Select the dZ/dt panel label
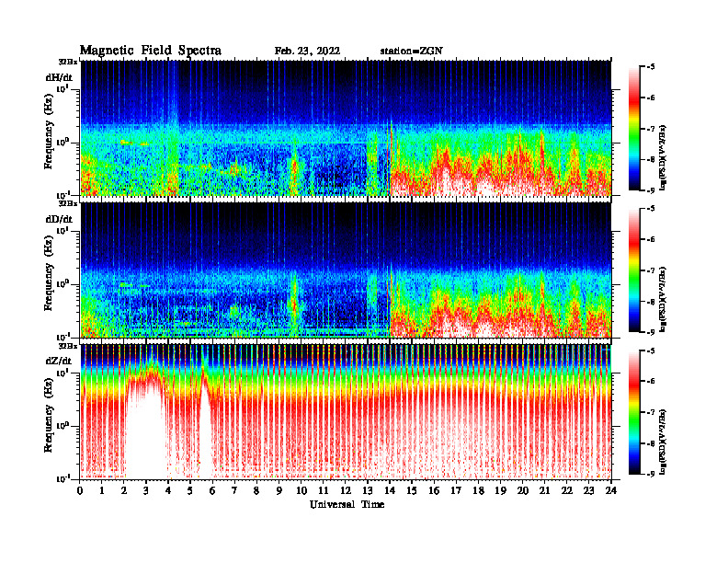Image resolution: width=728 pixels, height=563 pixels. point(59,361)
